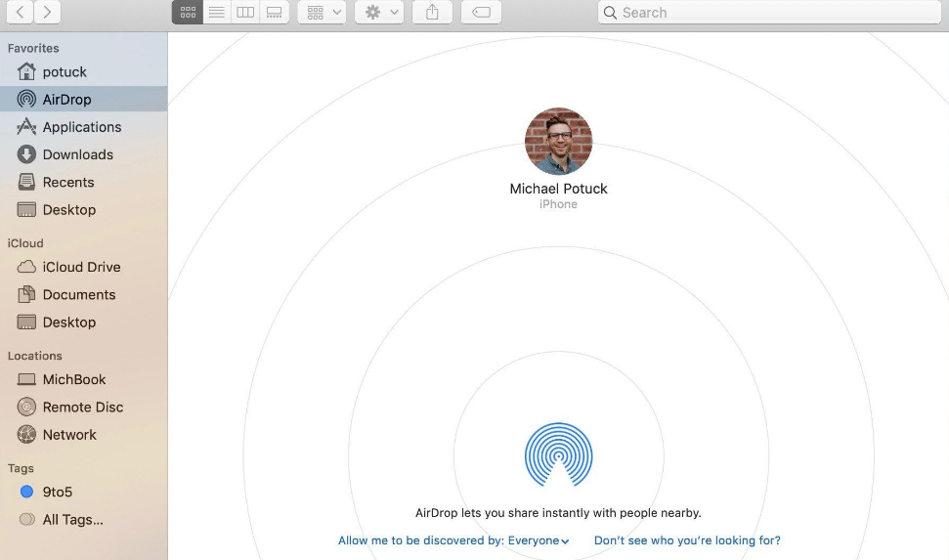Click the large blue AirDrop icon

(x=558, y=454)
